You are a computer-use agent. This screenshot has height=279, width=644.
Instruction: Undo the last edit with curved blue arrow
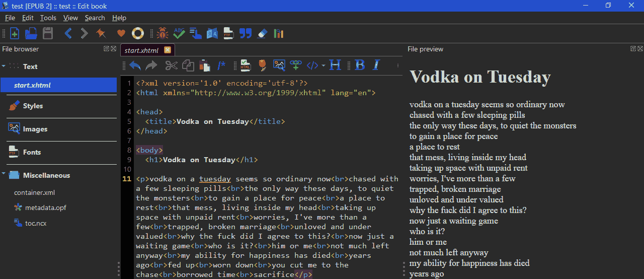135,65
